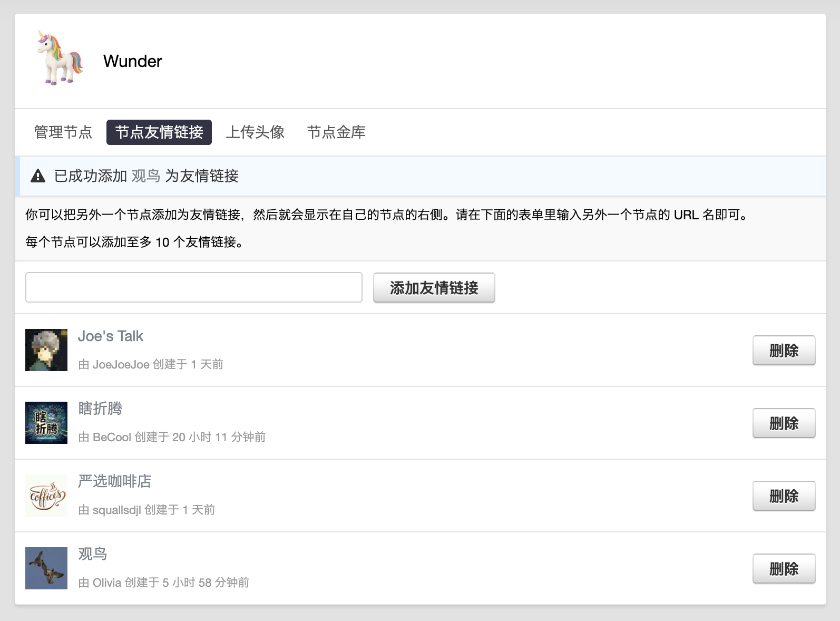Open 观鸟 bird photo avatar
The image size is (840, 621).
pos(46,568)
